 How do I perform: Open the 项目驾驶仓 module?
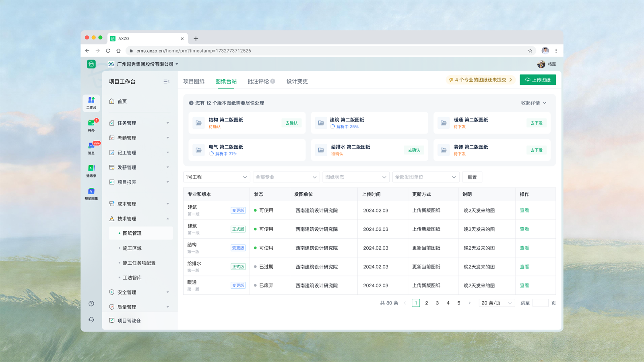[130, 321]
